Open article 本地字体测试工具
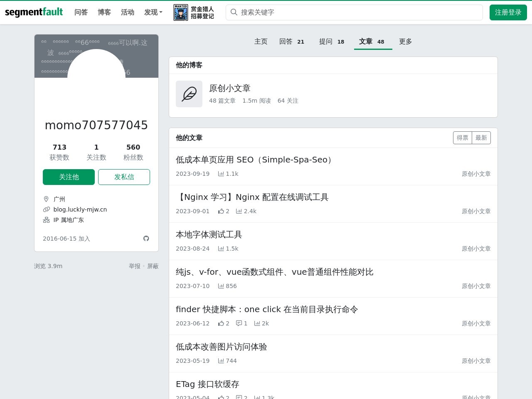 coord(209,234)
